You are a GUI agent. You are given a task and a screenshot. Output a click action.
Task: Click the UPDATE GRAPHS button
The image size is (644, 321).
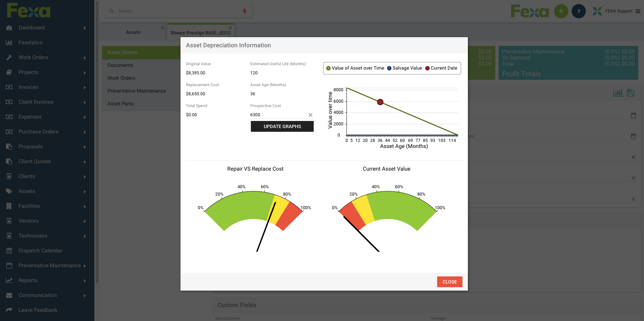[x=282, y=126]
